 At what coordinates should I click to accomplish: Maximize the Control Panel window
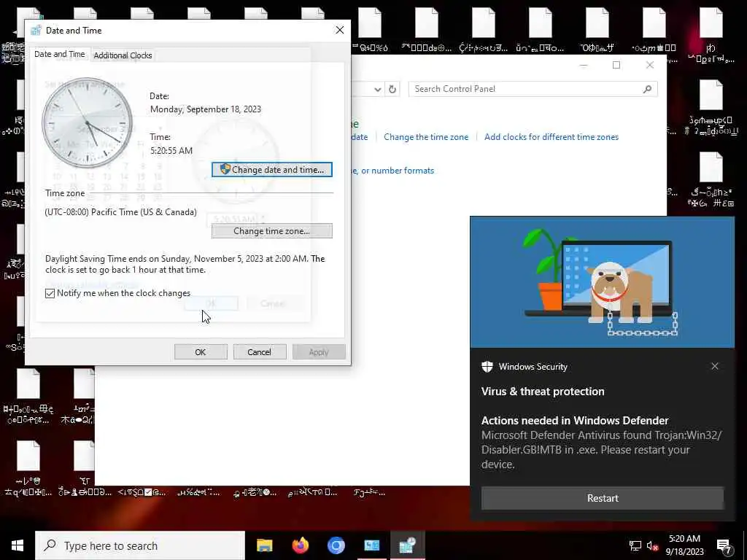point(616,65)
